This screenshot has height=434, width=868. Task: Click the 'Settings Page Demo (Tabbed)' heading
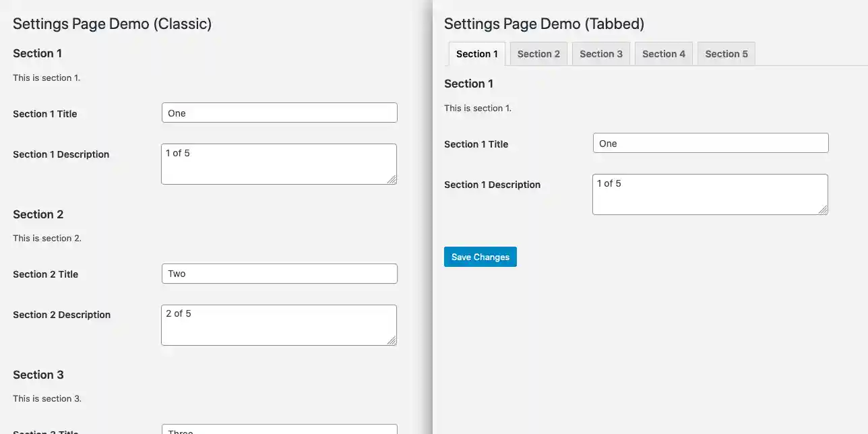(x=545, y=24)
